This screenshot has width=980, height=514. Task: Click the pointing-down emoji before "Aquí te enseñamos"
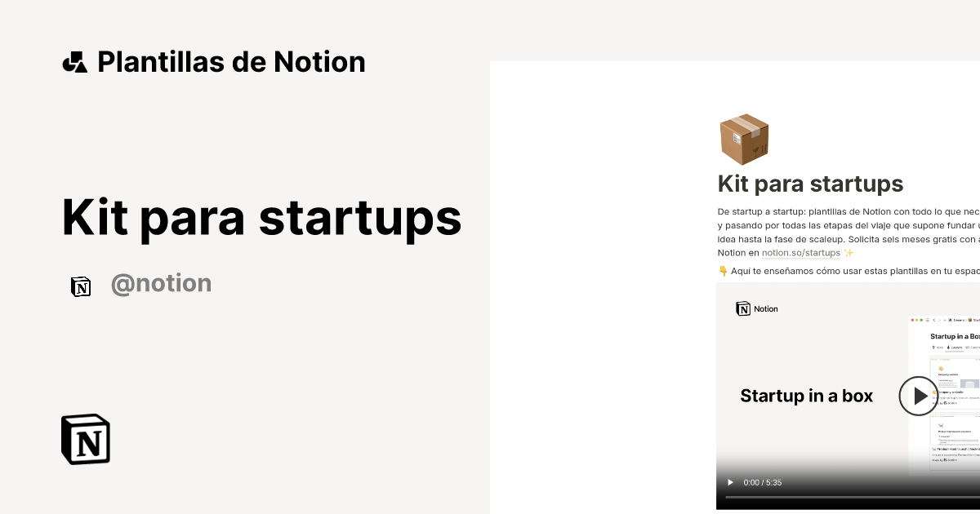point(722,271)
